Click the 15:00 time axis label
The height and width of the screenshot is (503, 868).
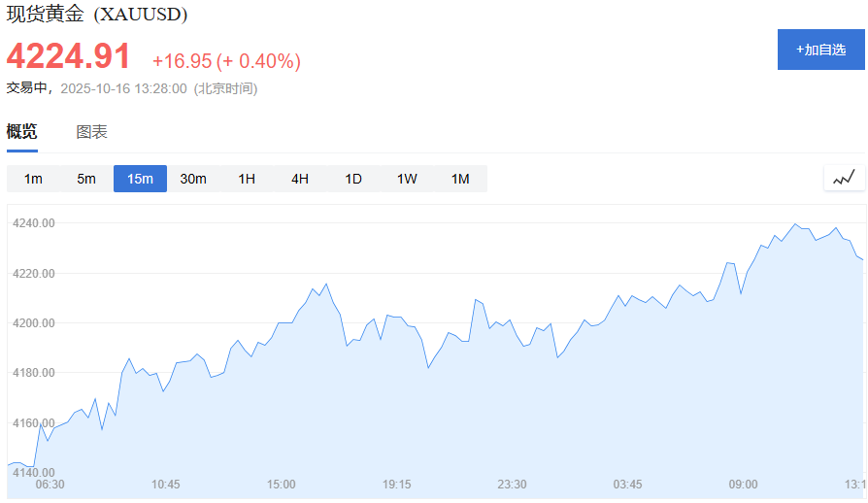click(x=282, y=485)
